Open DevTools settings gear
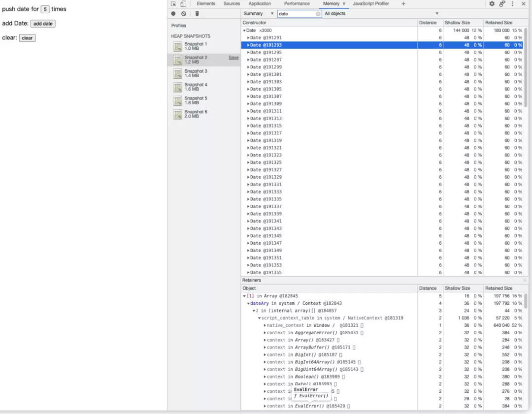Viewport: 532px width, 414px height. tap(492, 4)
